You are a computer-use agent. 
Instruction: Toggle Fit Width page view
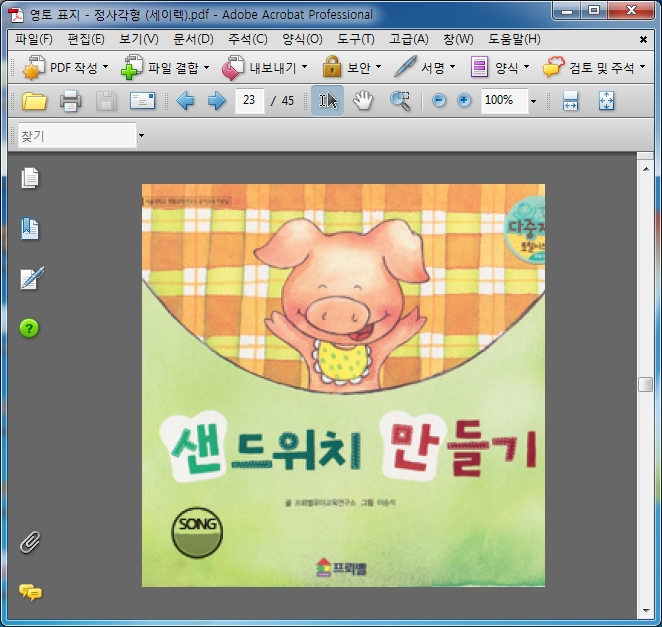(x=571, y=101)
